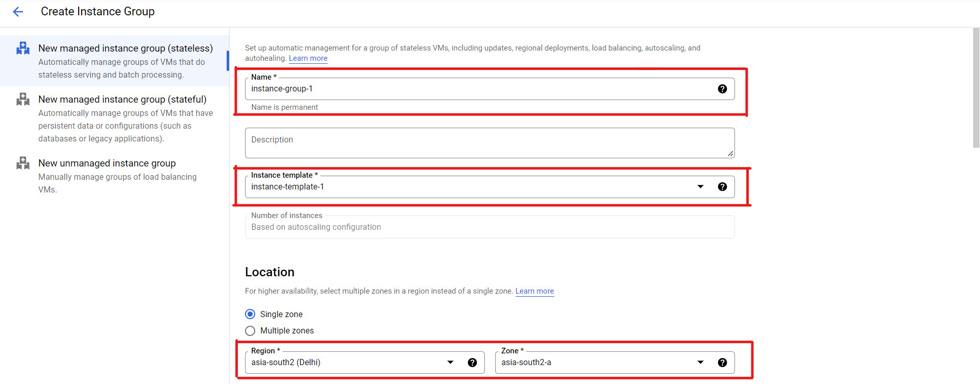Screen dimensions: 980x384
Task: Click the 'Location' section heading
Action: coord(269,272)
